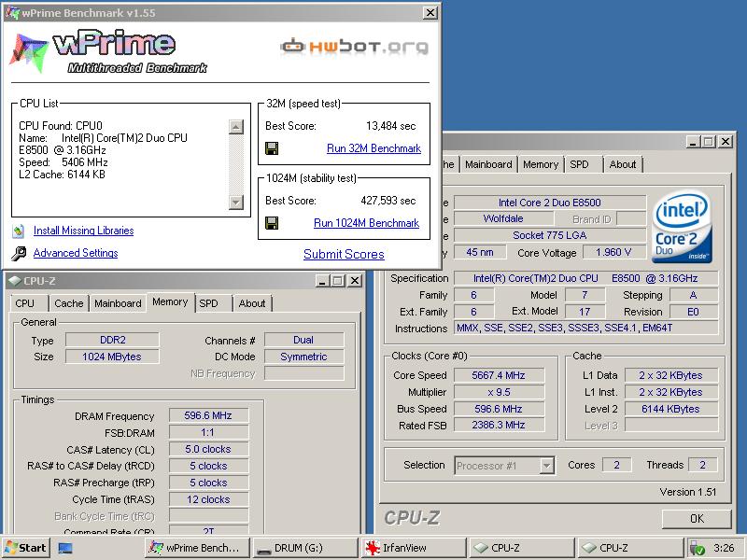
Task: Click the Level 2 6144 KBytes value
Action: click(670, 409)
